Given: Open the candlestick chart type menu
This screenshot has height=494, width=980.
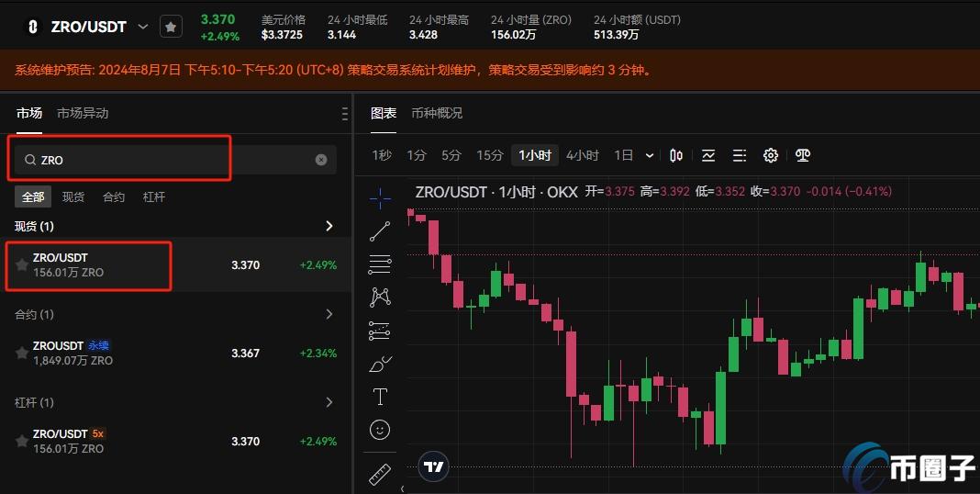Looking at the screenshot, I should (x=676, y=155).
